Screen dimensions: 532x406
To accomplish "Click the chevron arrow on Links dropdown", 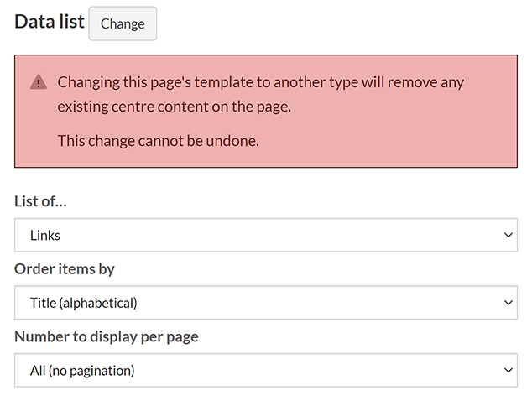I will (508, 235).
